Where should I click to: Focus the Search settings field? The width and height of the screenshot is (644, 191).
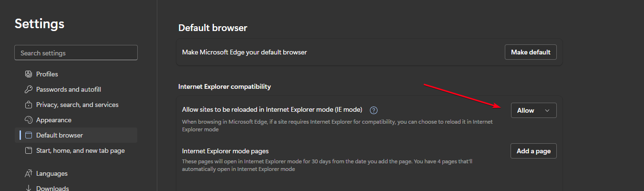(76, 53)
